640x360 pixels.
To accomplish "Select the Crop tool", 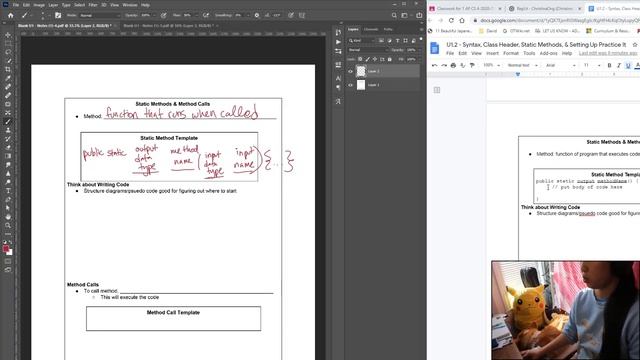I will pos(8,69).
